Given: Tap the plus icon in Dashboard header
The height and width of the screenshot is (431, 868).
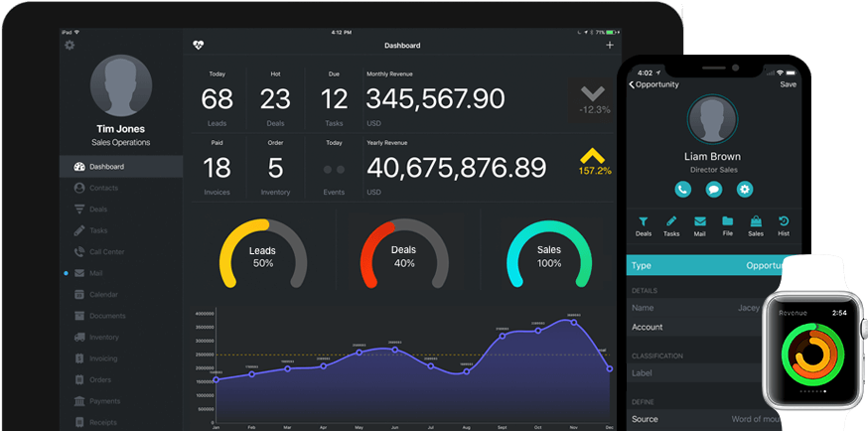Looking at the screenshot, I should (610, 46).
